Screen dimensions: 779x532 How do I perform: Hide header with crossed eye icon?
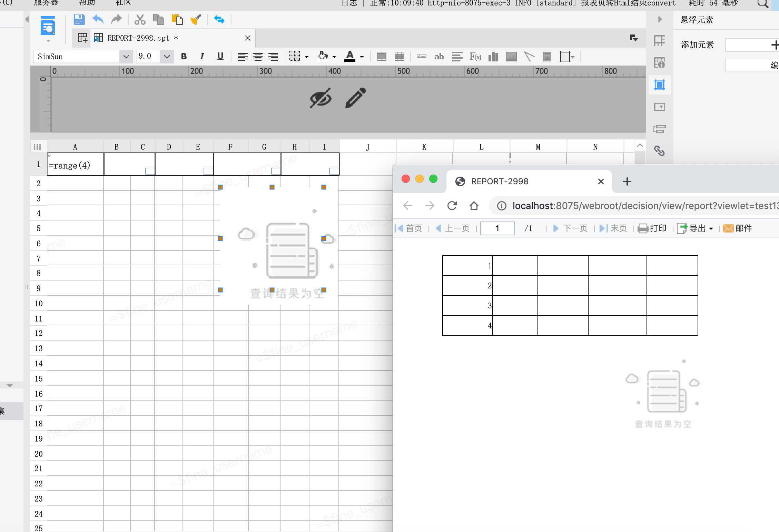[x=321, y=98]
